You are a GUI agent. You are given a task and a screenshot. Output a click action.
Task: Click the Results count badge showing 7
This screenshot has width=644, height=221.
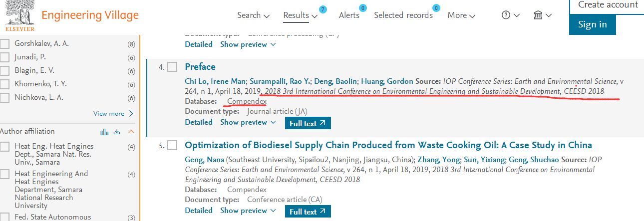point(323,9)
